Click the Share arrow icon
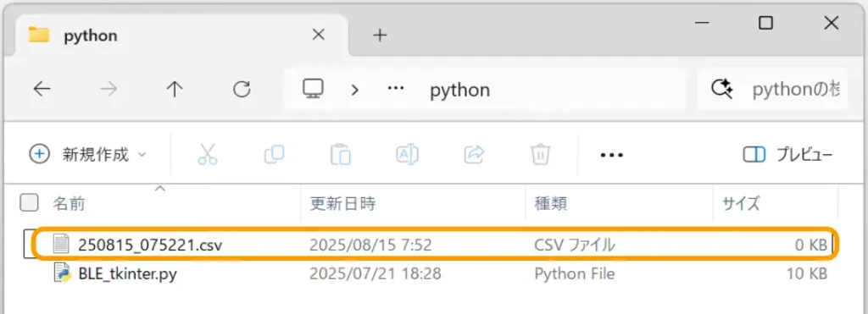 click(x=474, y=154)
